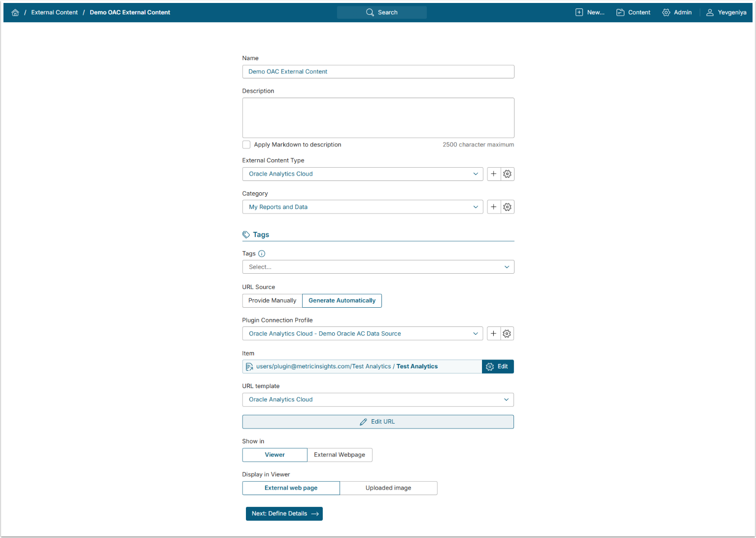Viewport: 756px width, 538px height.
Task: Click the Item report icon
Action: tap(249, 367)
